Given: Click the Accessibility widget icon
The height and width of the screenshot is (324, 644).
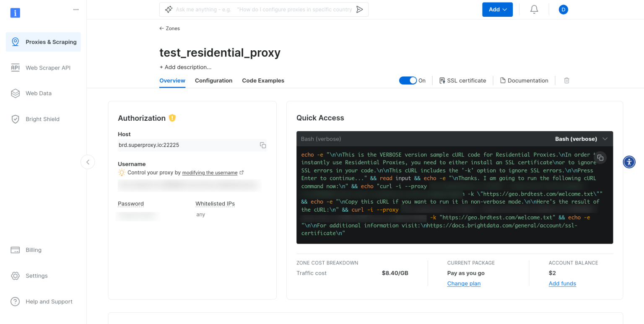Looking at the screenshot, I should (x=629, y=162).
